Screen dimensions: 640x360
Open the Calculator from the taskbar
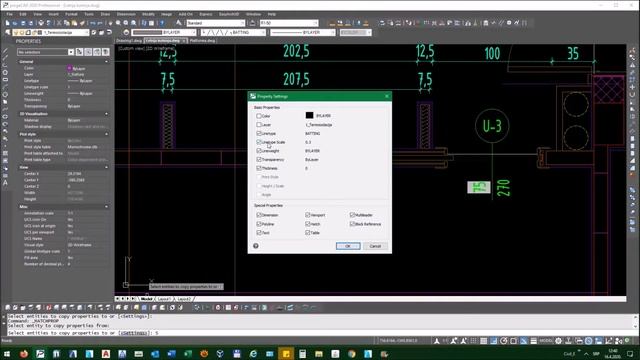302,353
